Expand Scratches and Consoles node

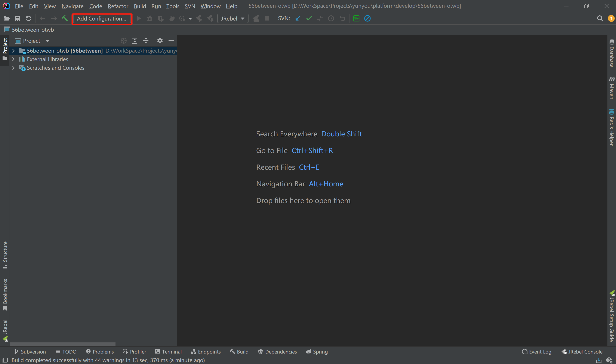(13, 68)
